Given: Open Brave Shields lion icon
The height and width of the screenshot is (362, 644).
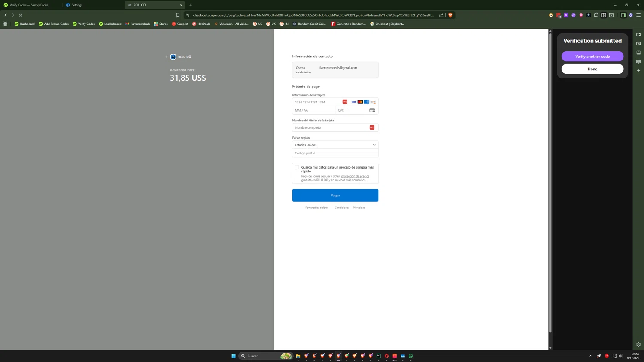Looking at the screenshot, I should [450, 15].
